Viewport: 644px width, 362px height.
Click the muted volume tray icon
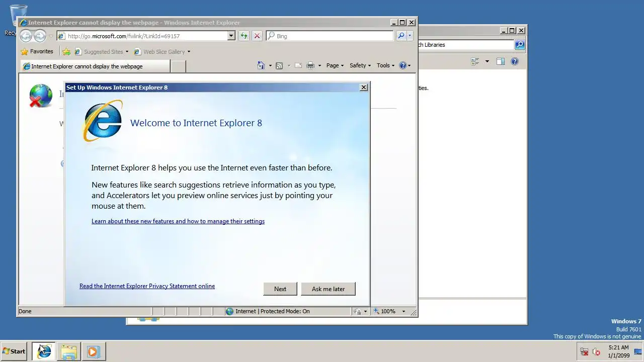coord(596,351)
